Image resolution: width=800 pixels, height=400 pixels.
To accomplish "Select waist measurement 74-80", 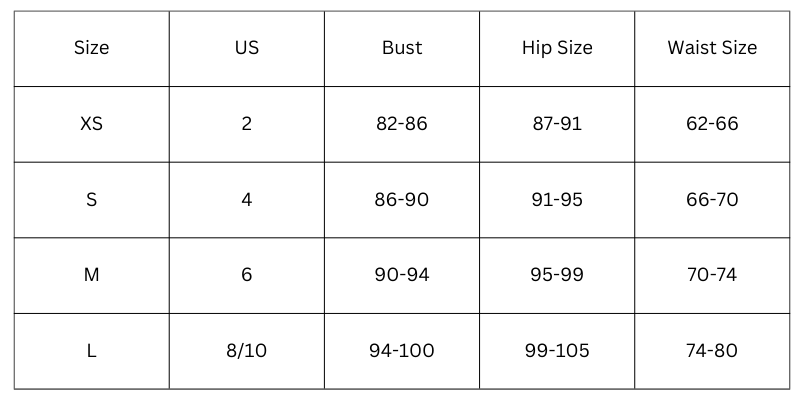I will [x=712, y=351].
